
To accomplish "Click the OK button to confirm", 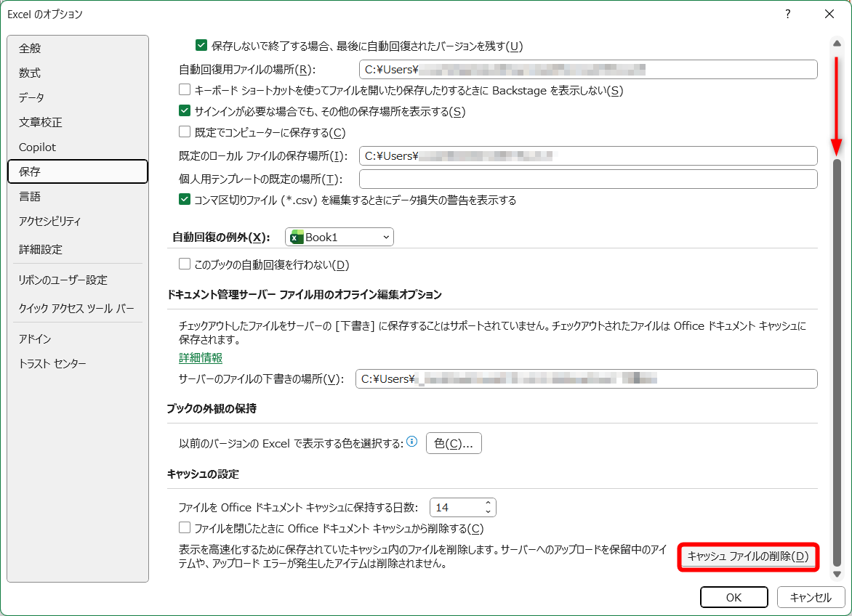I will [x=734, y=597].
